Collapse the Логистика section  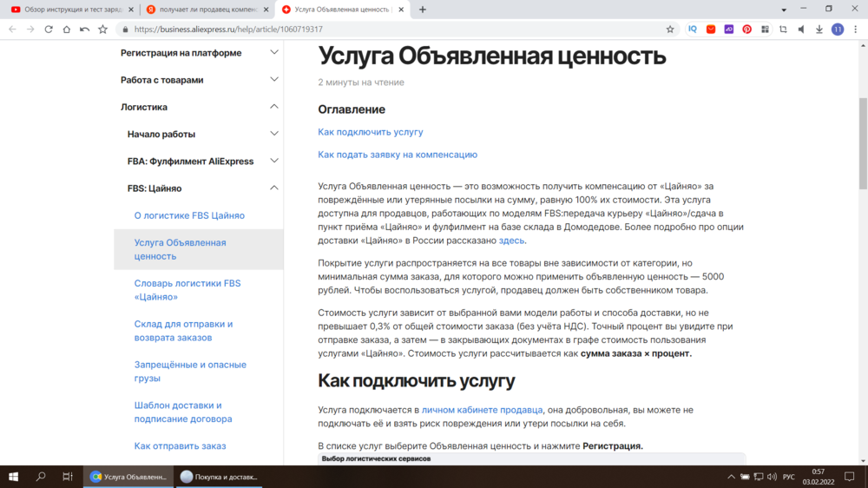(274, 107)
